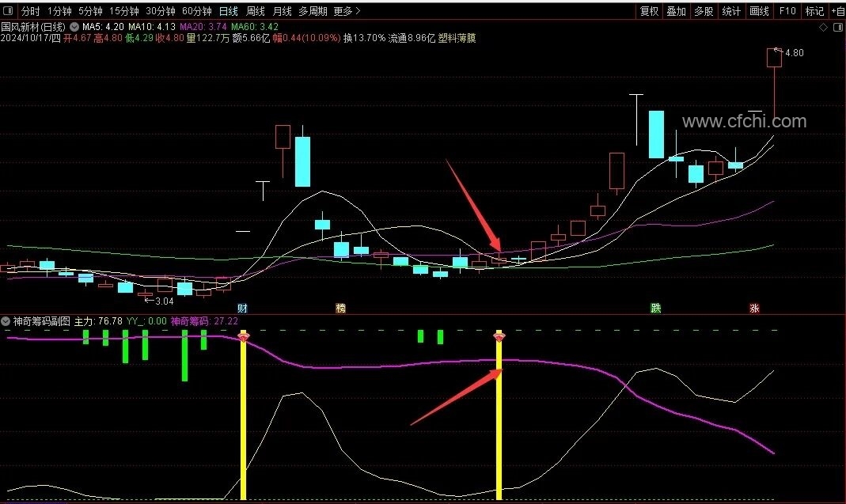The width and height of the screenshot is (846, 504).
Task: Click the 神奇筹码: 27.22 value
Action: (204, 321)
